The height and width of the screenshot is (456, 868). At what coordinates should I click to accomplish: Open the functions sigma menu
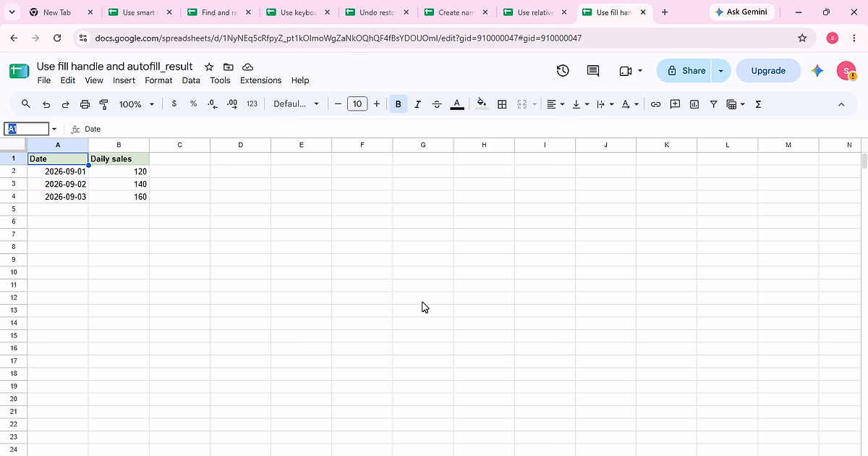pyautogui.click(x=758, y=104)
